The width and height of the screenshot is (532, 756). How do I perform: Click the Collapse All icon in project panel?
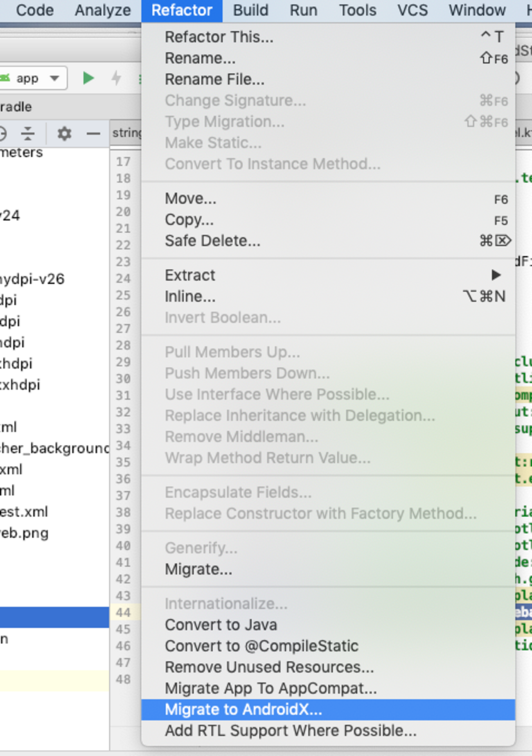click(x=28, y=133)
